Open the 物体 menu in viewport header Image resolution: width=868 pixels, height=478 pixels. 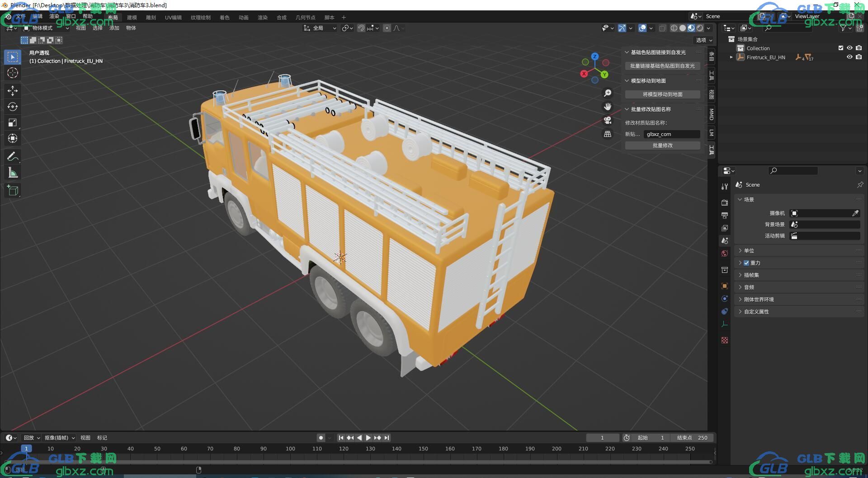pyautogui.click(x=131, y=28)
